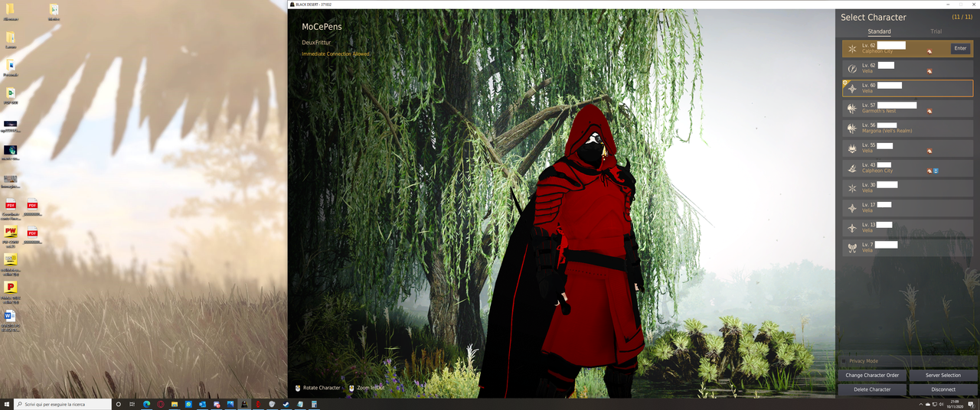Click the class icon of the Lv. 55 character
The image size is (980, 410).
click(x=852, y=148)
